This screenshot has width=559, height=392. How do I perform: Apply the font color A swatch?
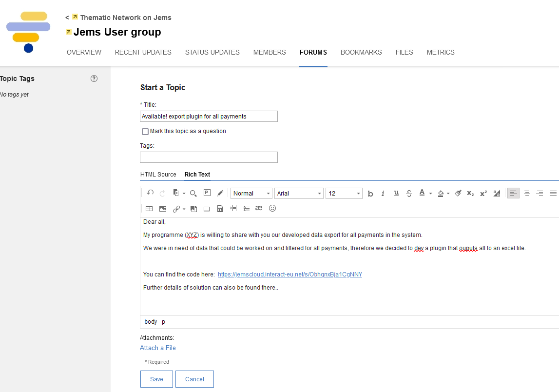pos(422,193)
